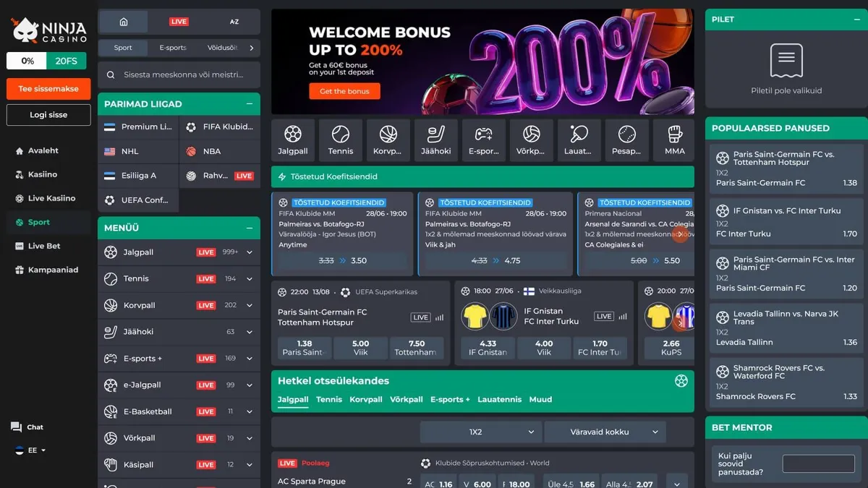Viewport: 868px width, 488px height.
Task: Click the stats bars icon for IF Gnistan match
Action: (x=622, y=317)
